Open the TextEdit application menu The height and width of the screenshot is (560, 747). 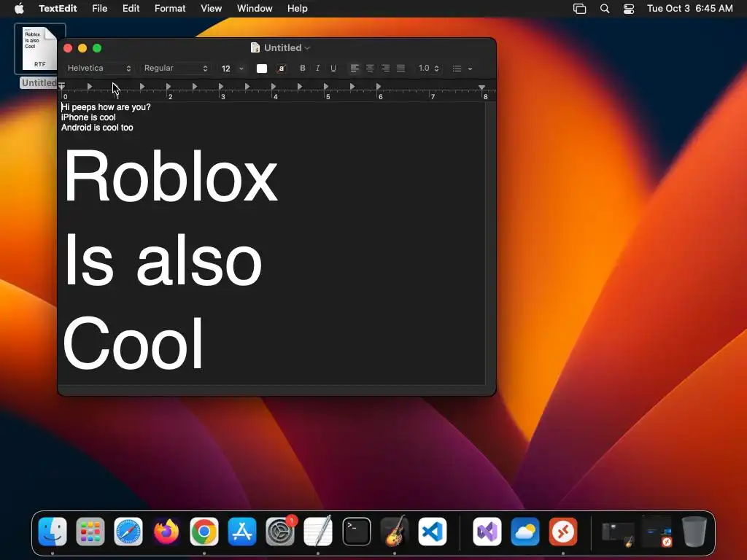(x=58, y=8)
